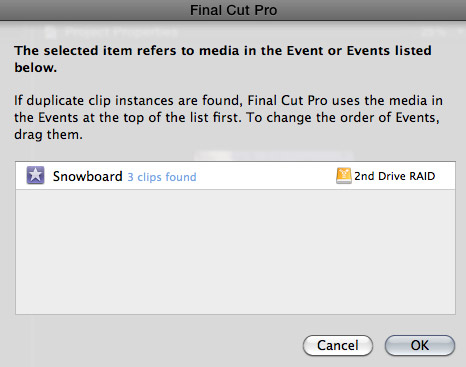Dismiss the dialog with Cancel
The image size is (466, 367).
[x=338, y=345]
